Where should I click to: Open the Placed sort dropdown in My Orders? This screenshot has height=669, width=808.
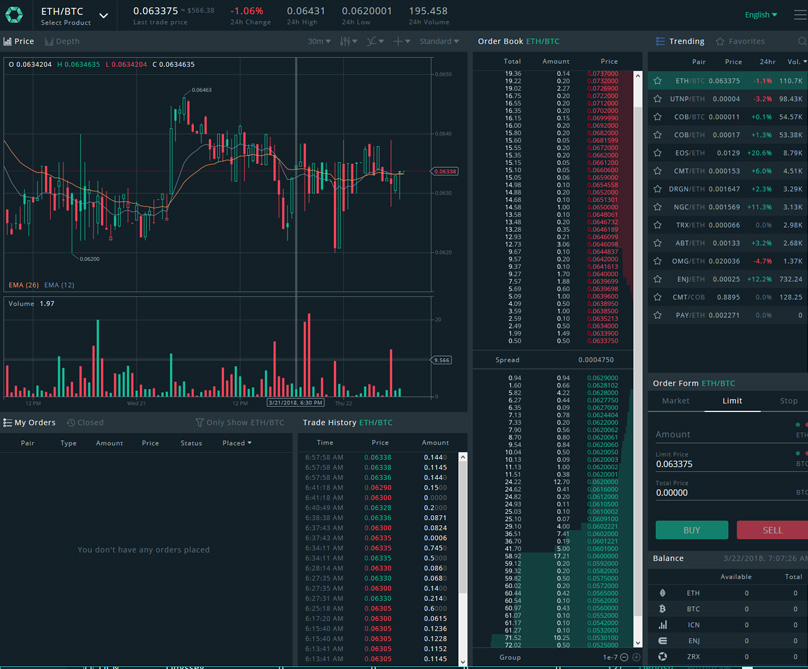237,443
